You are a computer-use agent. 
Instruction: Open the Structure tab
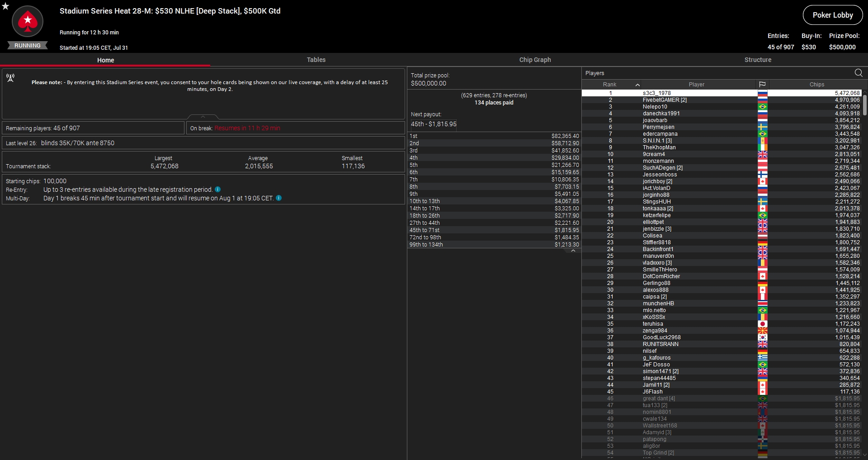pyautogui.click(x=758, y=60)
